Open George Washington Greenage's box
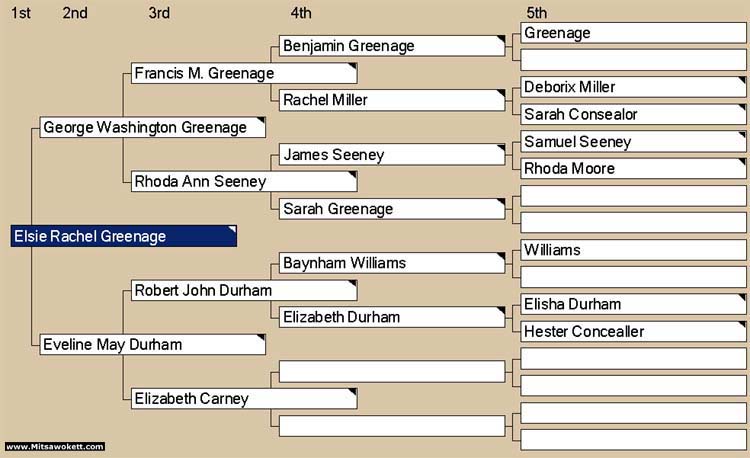750x458 pixels. coord(153,127)
